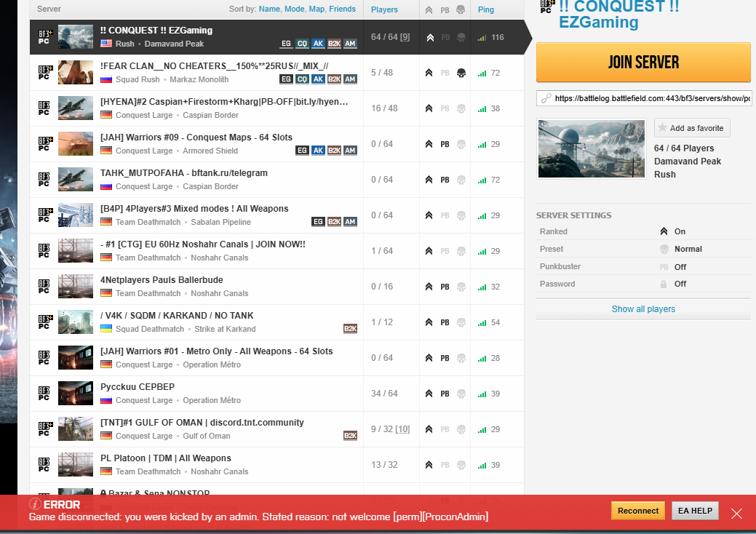This screenshot has height=534, width=756.
Task: Click the EG badge on EZGaming server row
Action: (287, 44)
